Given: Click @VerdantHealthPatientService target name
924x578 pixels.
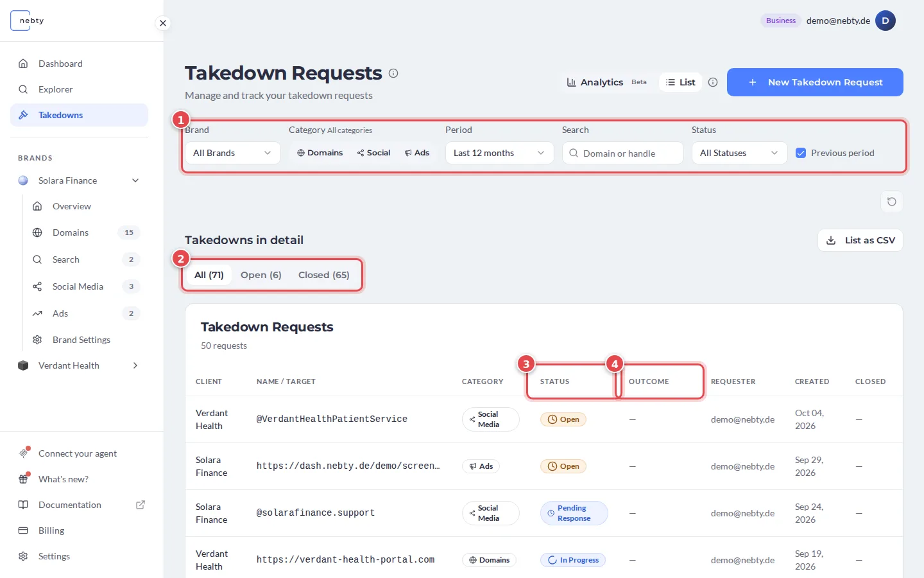Looking at the screenshot, I should click(x=332, y=419).
